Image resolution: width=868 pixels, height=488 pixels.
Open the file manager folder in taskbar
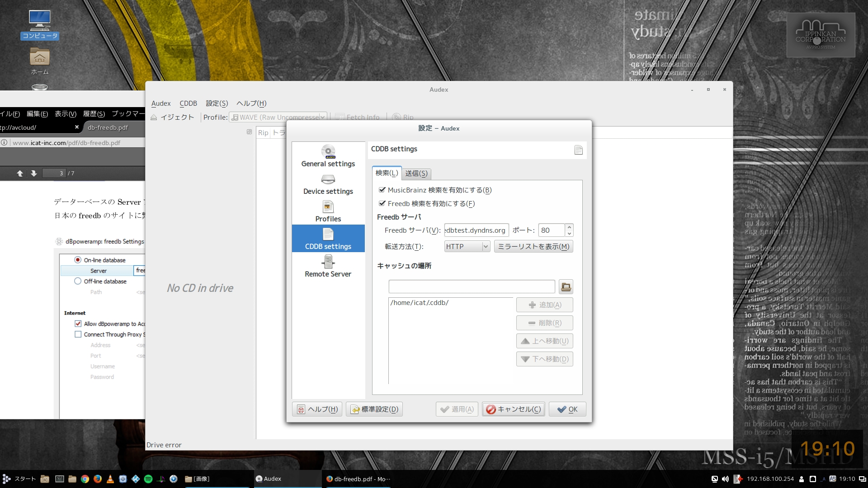pyautogui.click(x=72, y=479)
